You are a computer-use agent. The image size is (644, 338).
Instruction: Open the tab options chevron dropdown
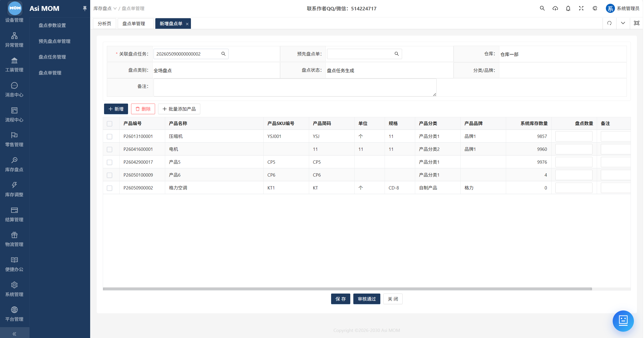[x=623, y=23]
